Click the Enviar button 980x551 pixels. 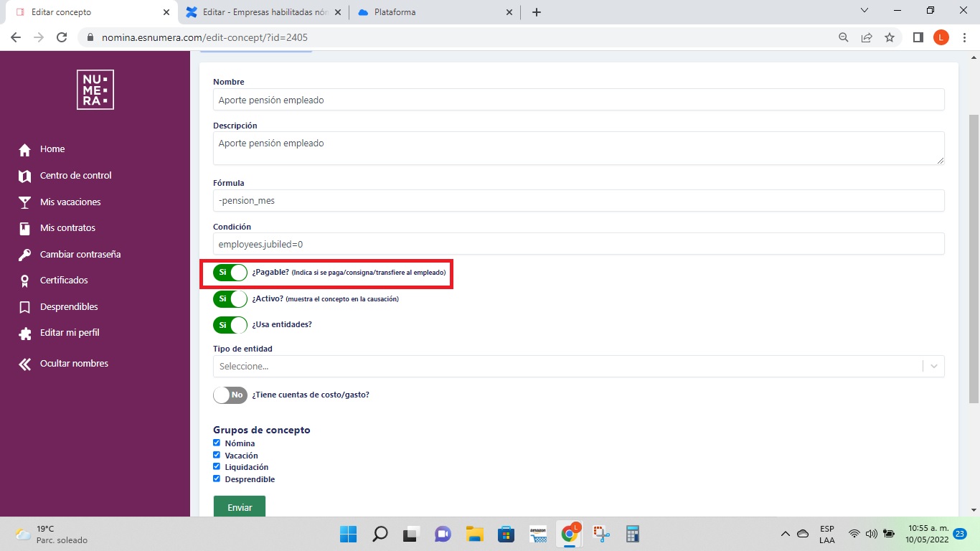click(240, 507)
